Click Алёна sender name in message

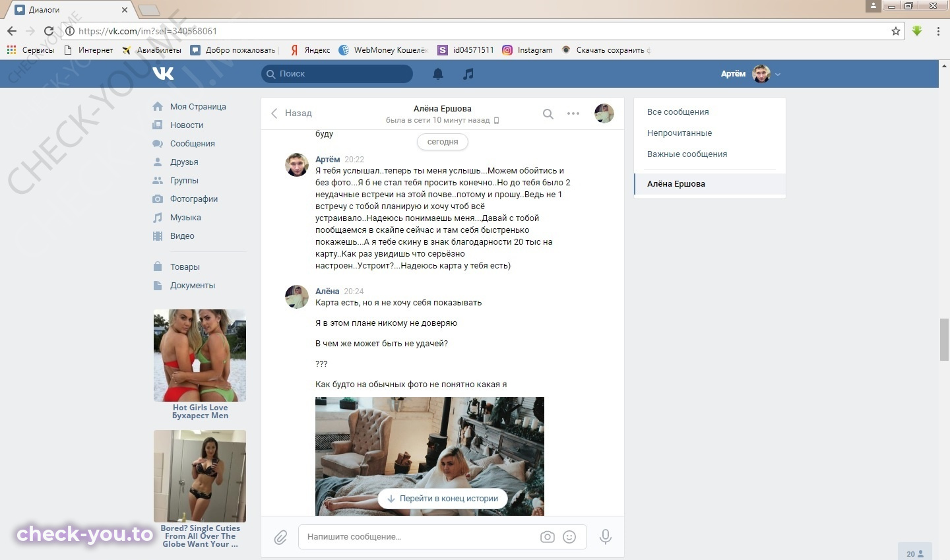(x=327, y=292)
